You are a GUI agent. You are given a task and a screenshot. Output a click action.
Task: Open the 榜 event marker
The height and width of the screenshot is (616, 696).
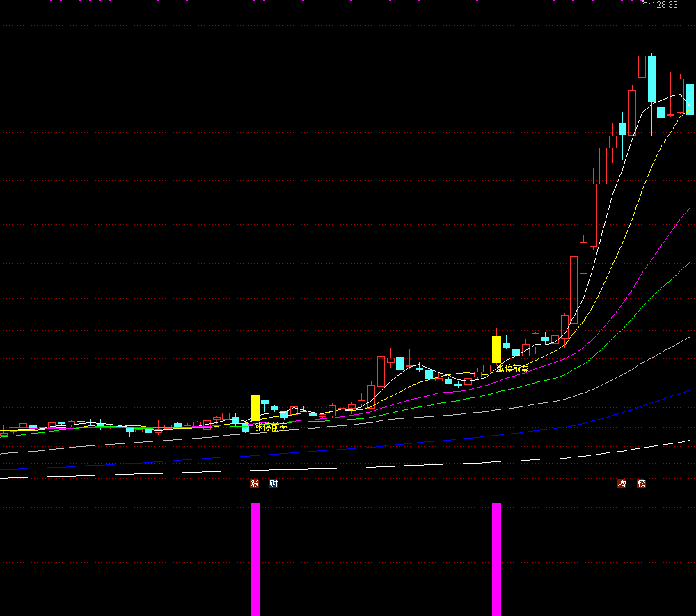point(641,484)
